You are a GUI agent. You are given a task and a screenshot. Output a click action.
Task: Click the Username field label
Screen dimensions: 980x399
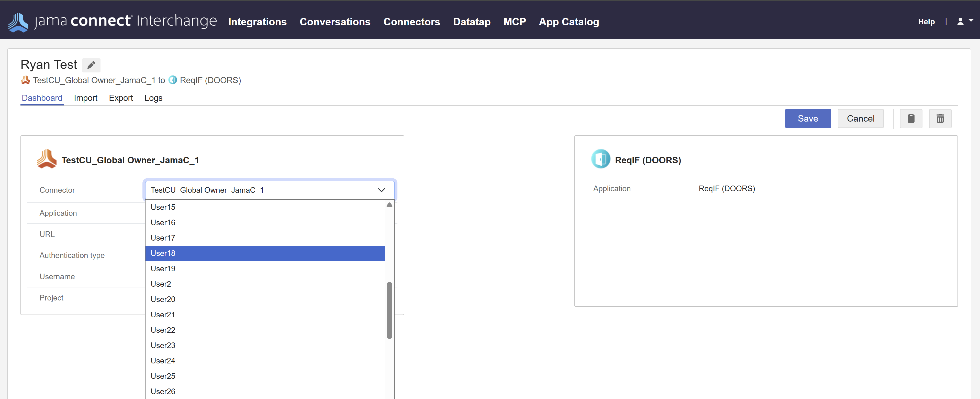pyautogui.click(x=57, y=276)
